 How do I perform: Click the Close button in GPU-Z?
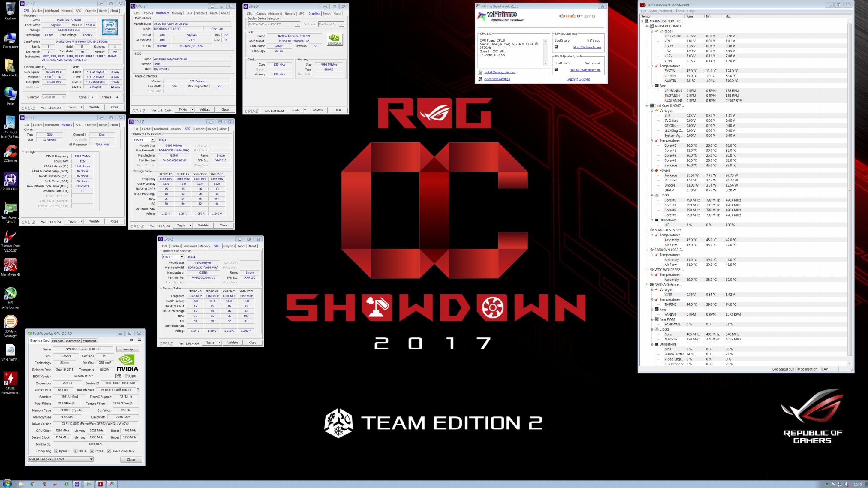coord(131,459)
